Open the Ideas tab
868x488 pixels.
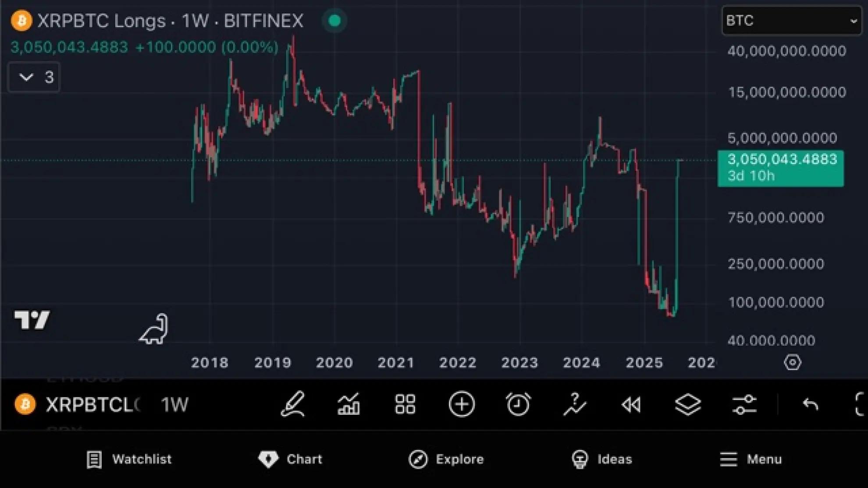(x=602, y=459)
